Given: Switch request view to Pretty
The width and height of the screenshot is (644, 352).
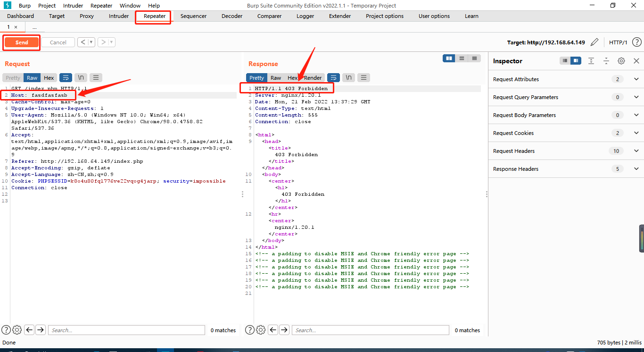Looking at the screenshot, I should point(13,78).
